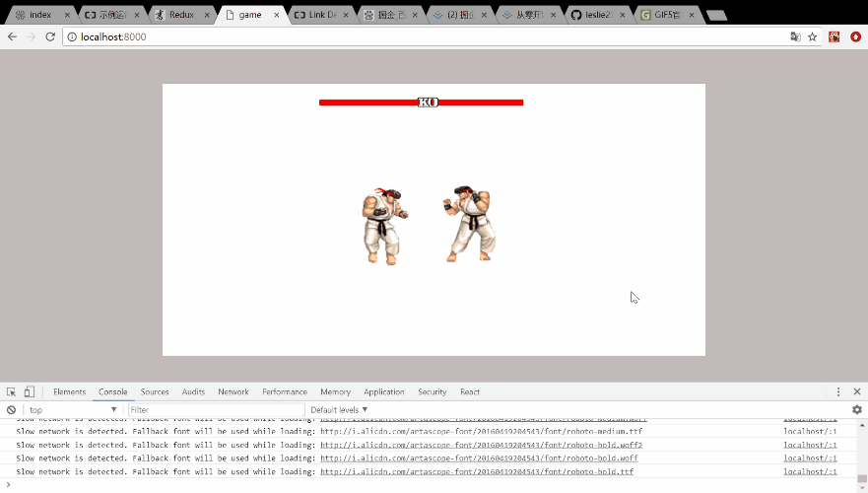Open the Network DevTools tab
868x493 pixels.
234,391
